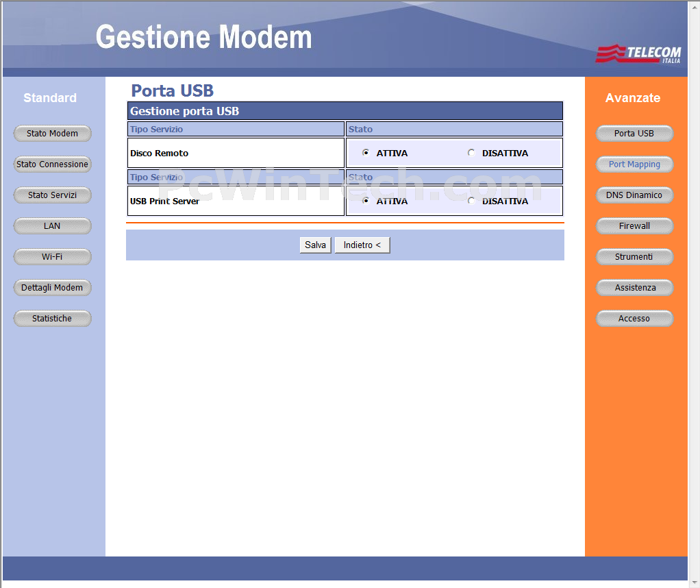
Task: Go back with Indietro button
Action: [362, 245]
